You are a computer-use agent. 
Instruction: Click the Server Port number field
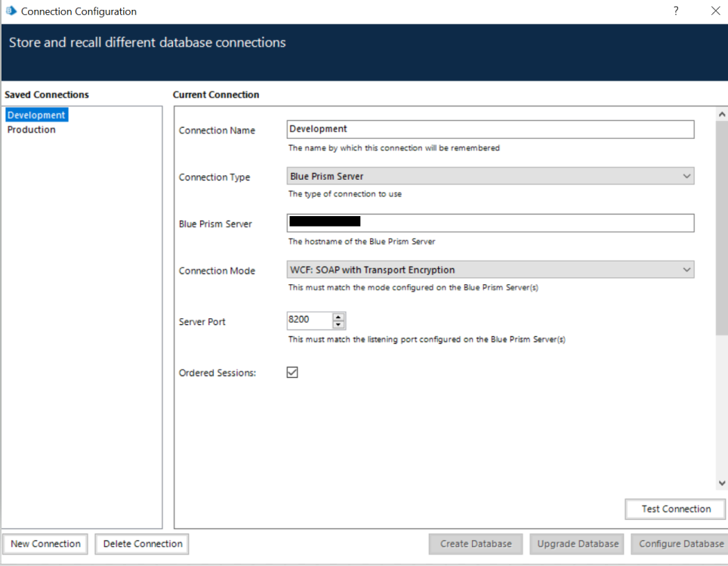tap(309, 320)
